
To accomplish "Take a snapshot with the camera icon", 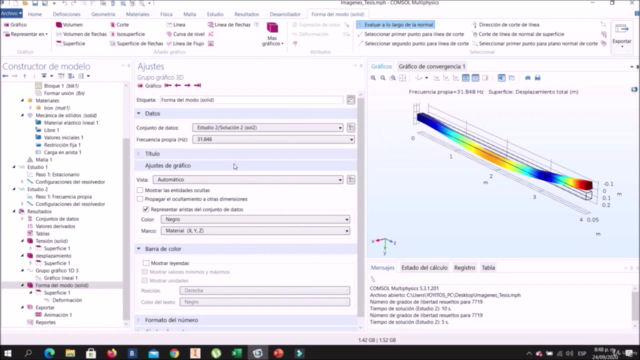I will pyautogui.click(x=528, y=78).
